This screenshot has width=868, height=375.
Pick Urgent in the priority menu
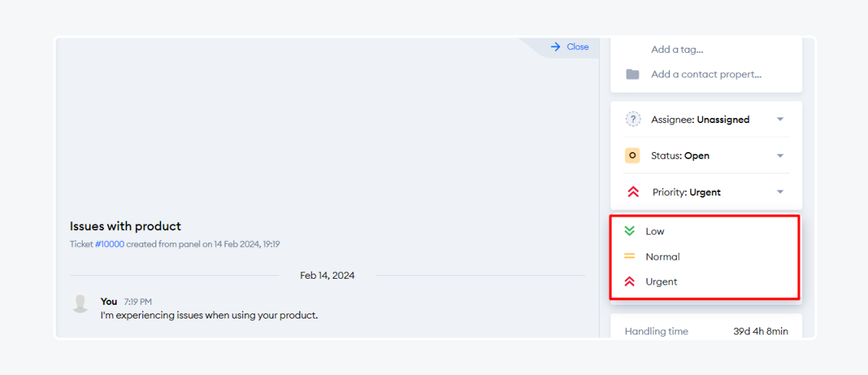click(x=661, y=282)
